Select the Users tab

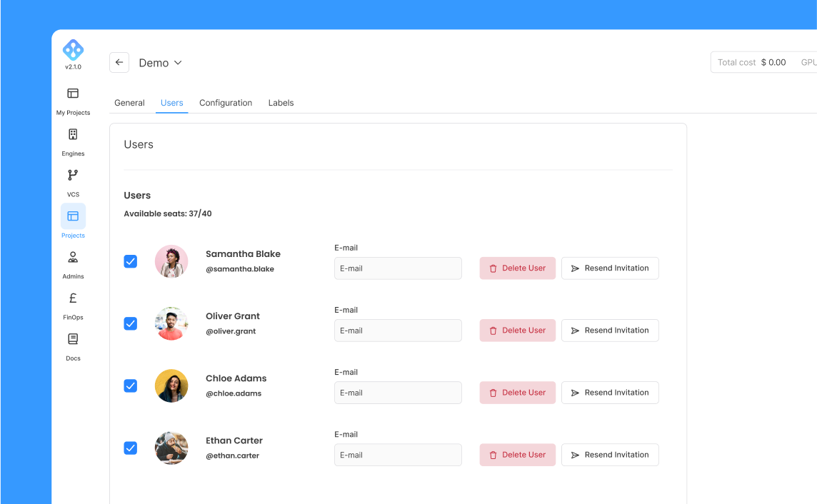coord(172,103)
